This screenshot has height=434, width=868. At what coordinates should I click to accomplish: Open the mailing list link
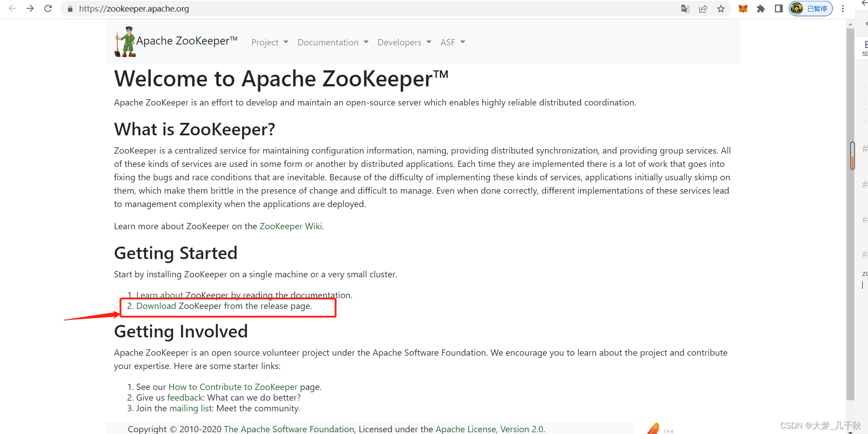191,408
